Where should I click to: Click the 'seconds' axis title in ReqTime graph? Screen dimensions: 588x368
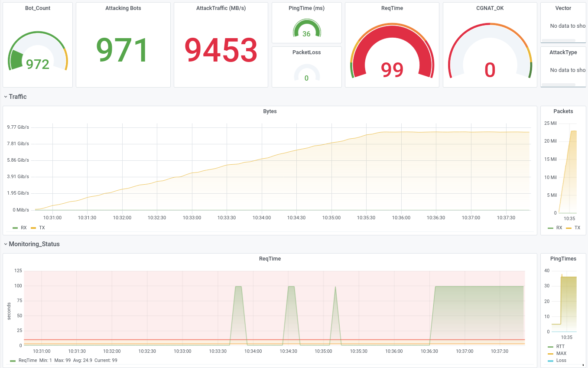point(9,311)
